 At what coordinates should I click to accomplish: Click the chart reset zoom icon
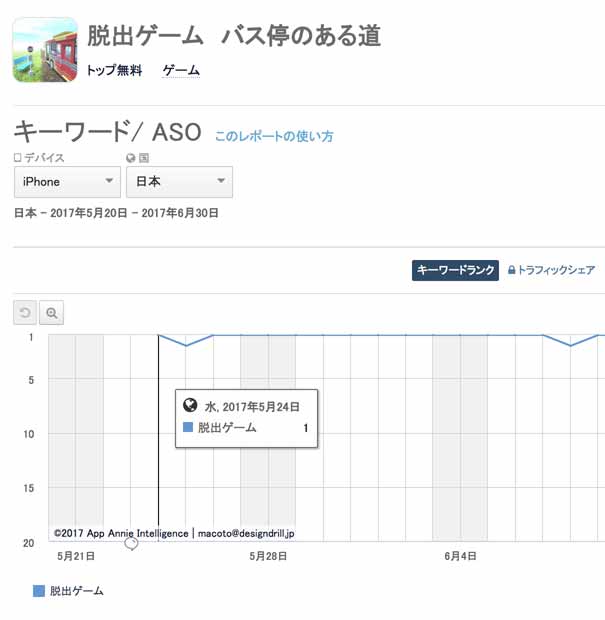point(26,313)
